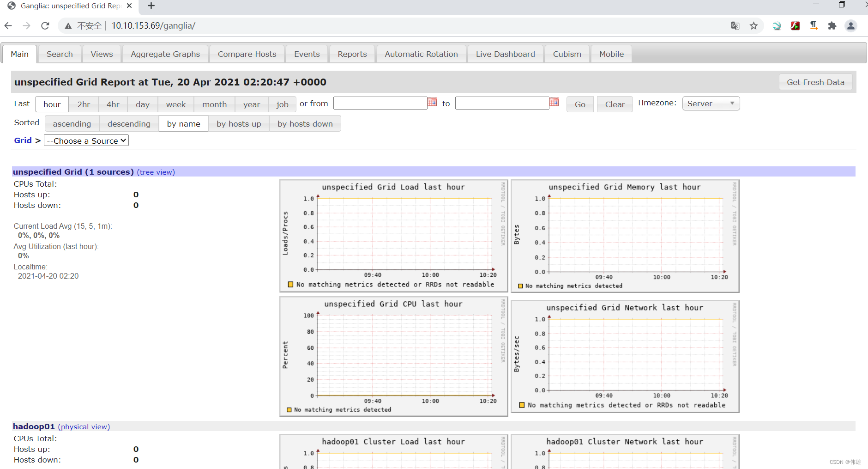Open the unspecified Grid Load last hour graph
Image resolution: width=868 pixels, height=469 pixels.
click(x=394, y=236)
